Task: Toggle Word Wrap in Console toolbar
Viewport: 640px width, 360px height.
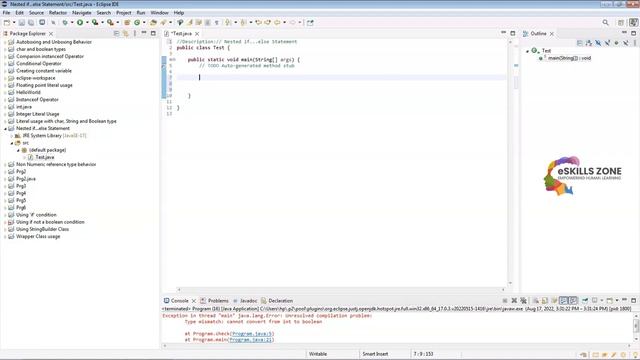Action: click(x=554, y=300)
